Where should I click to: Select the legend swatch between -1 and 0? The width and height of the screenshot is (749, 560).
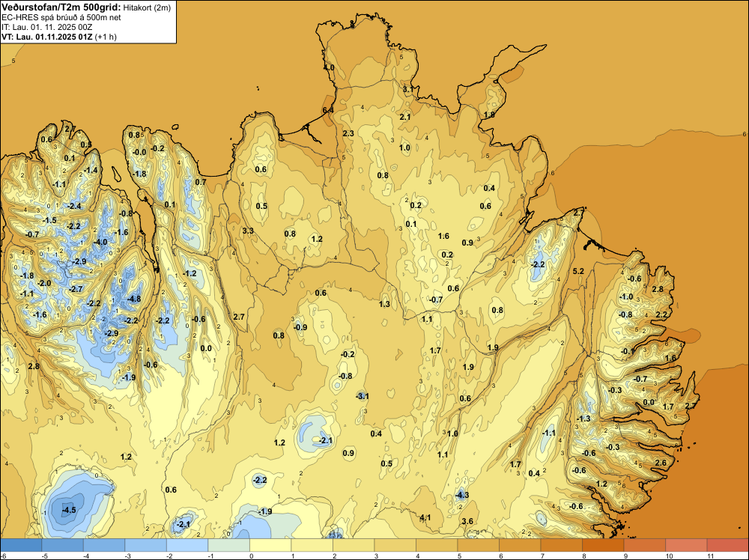(x=228, y=545)
